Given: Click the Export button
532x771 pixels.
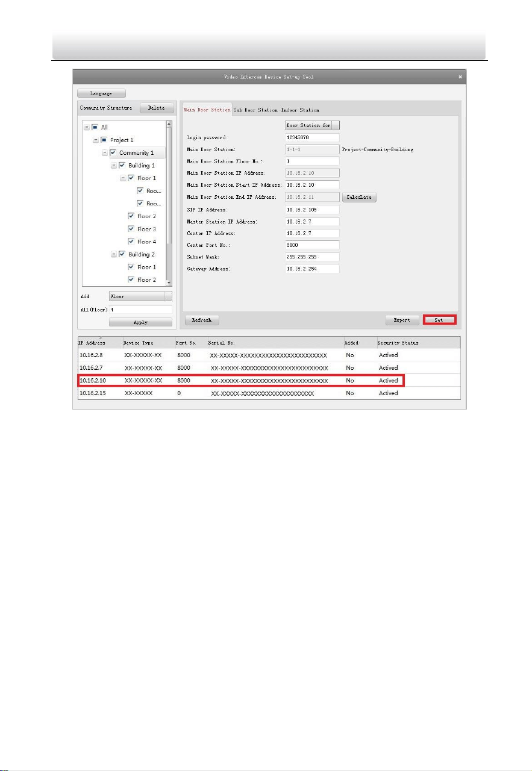Looking at the screenshot, I should click(402, 320).
